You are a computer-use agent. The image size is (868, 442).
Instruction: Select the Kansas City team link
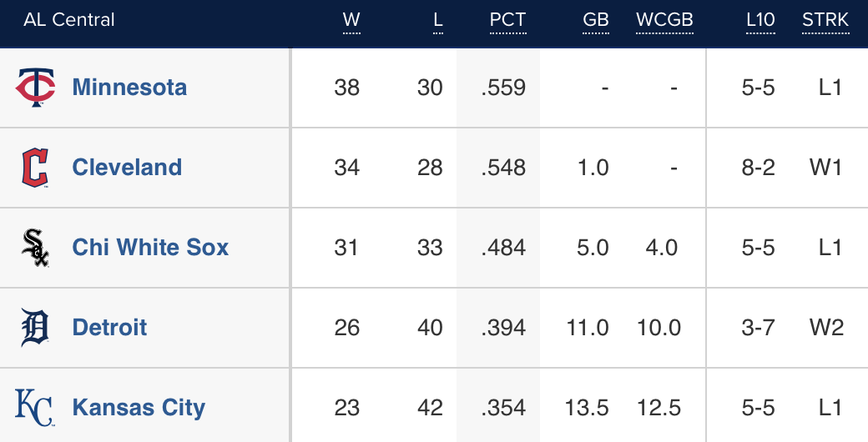point(139,408)
